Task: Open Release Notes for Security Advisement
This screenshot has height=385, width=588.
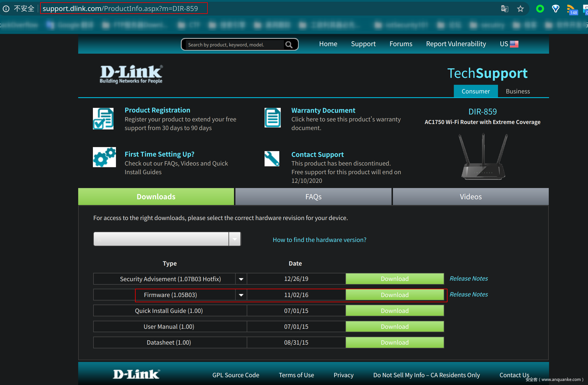Action: point(469,279)
